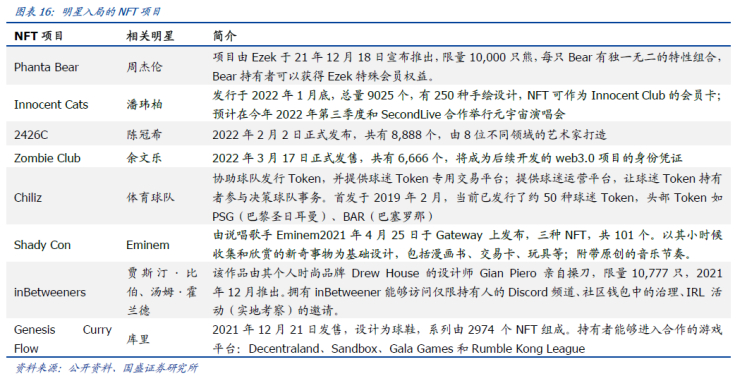Click the 体育球队 cell in Chilliz row
This screenshot has width=735, height=381.
(x=150, y=198)
